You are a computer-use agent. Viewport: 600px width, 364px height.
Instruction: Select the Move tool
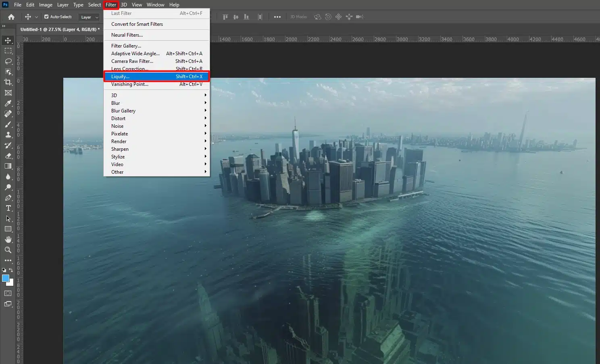click(x=8, y=40)
